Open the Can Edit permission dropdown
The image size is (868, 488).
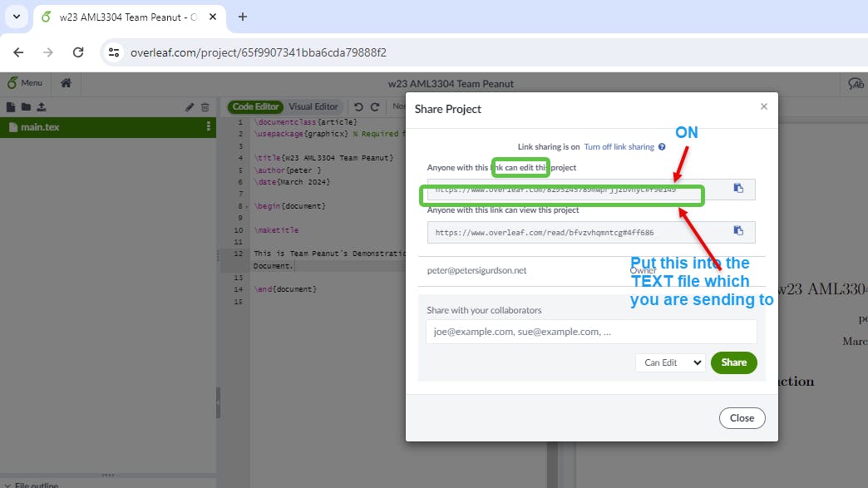pyautogui.click(x=670, y=363)
